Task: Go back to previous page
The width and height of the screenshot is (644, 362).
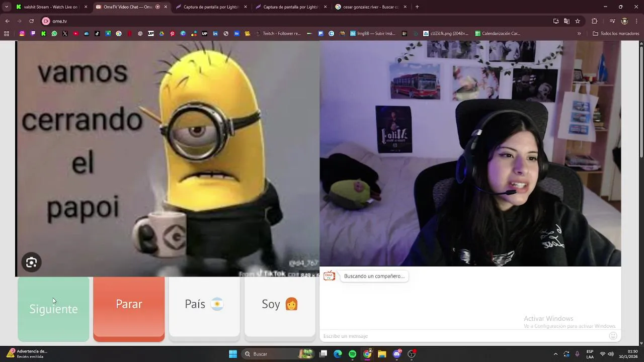Action: [x=7, y=21]
